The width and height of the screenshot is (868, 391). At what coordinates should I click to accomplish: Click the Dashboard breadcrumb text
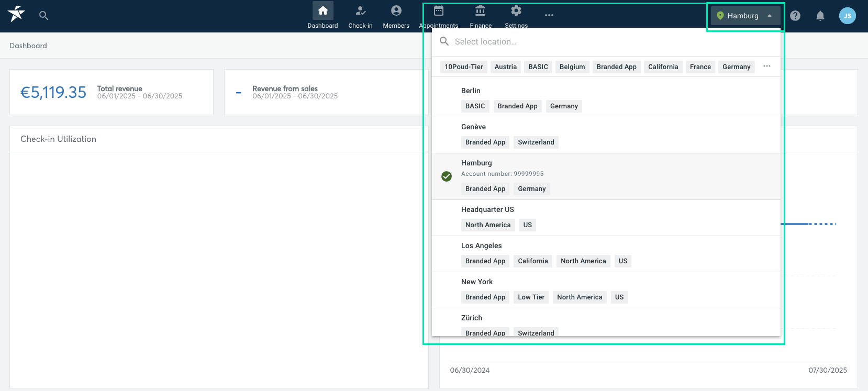pyautogui.click(x=28, y=46)
